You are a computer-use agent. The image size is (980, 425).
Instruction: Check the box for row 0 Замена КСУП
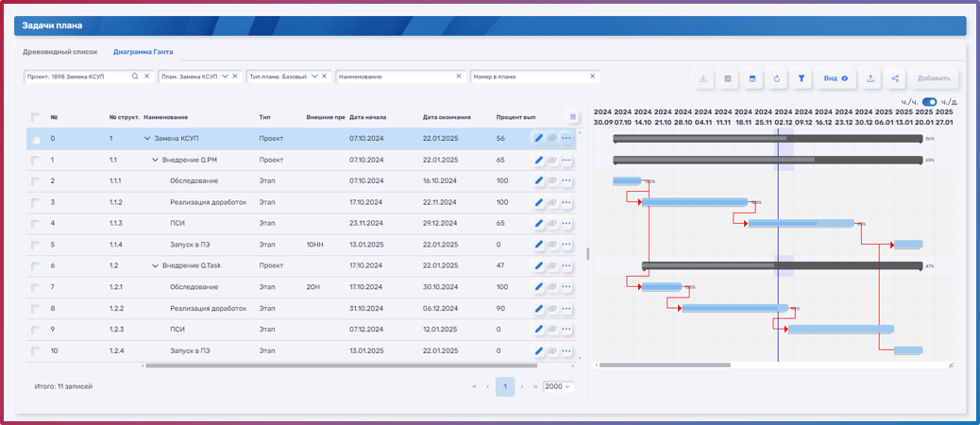click(36, 140)
